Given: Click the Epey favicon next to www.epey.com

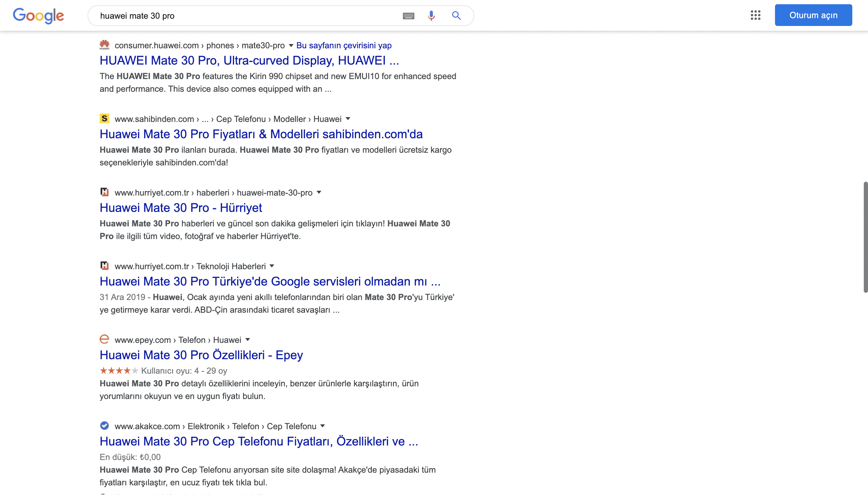Looking at the screenshot, I should [104, 339].
